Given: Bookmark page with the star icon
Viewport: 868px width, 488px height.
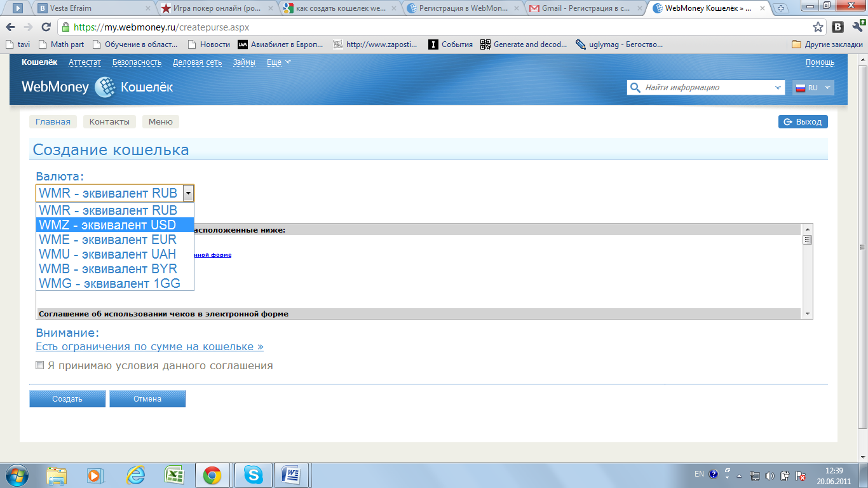Looking at the screenshot, I should (x=818, y=27).
